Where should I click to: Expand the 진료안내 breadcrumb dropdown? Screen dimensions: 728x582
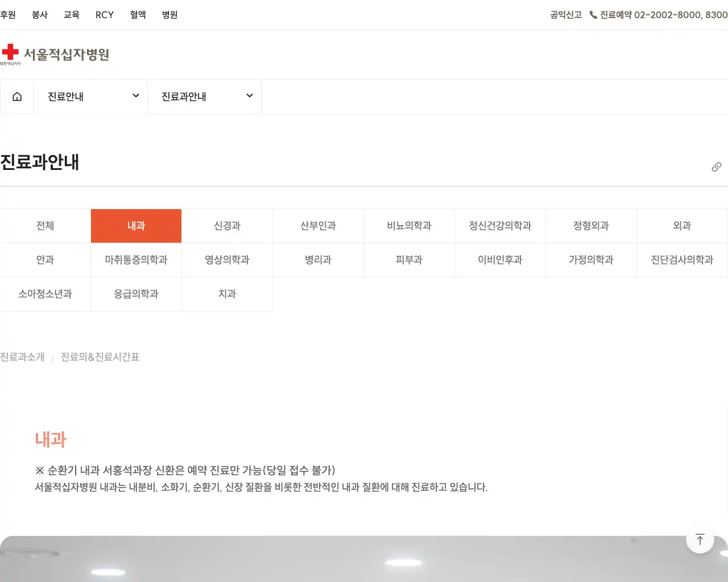pos(90,96)
